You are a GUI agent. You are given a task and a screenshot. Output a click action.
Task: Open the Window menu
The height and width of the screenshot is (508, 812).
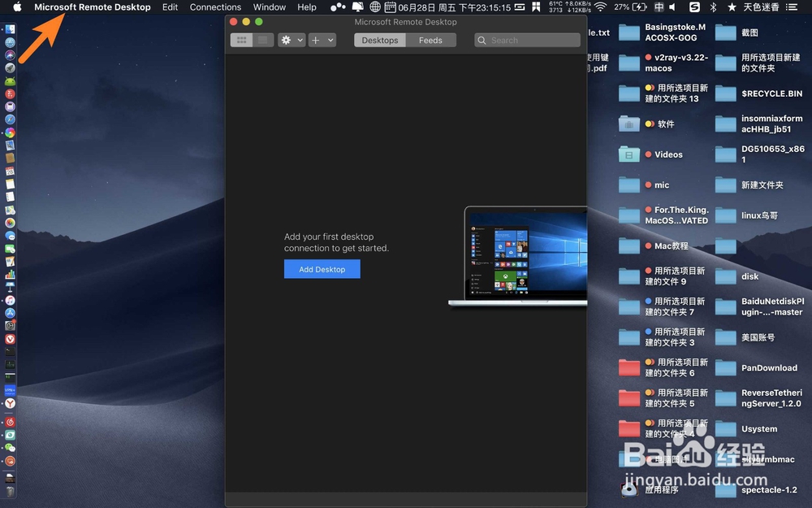tap(270, 7)
